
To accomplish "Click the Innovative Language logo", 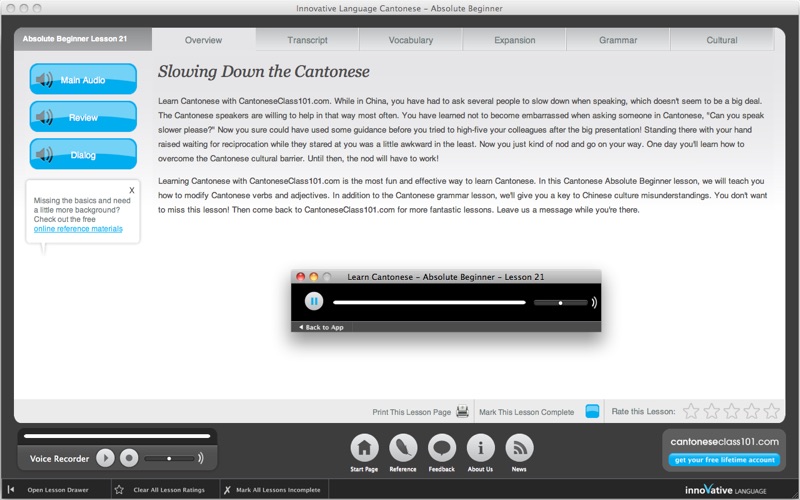I will pyautogui.click(x=725, y=490).
